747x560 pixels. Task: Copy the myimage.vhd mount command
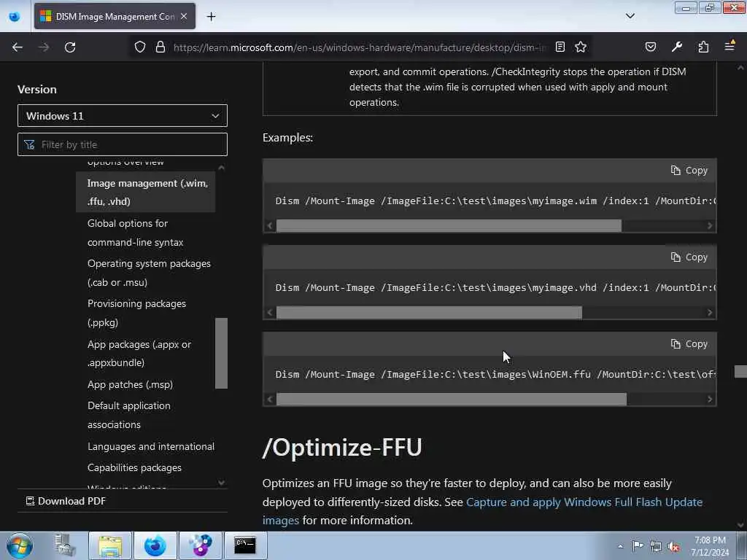(689, 257)
